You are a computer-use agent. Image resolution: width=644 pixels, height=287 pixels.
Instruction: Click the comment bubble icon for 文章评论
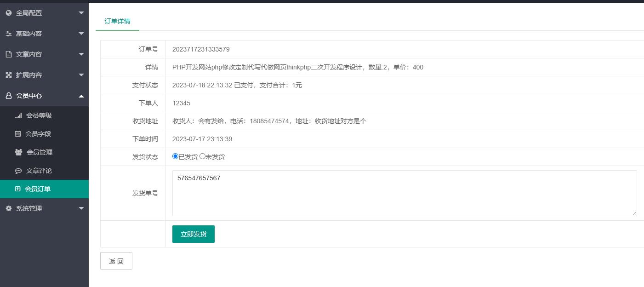(18, 171)
